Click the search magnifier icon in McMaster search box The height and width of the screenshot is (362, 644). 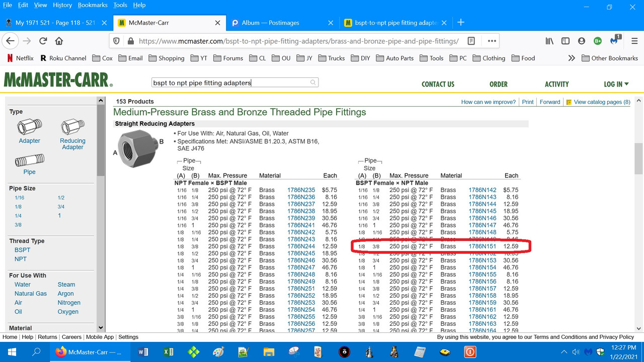coord(313,82)
